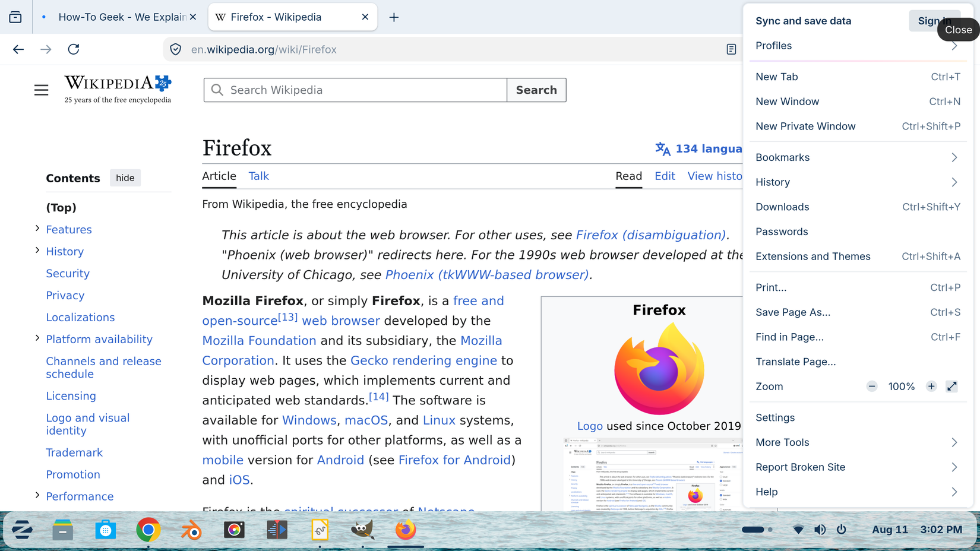Reload the current page
The image size is (980, 551).
click(x=74, y=49)
